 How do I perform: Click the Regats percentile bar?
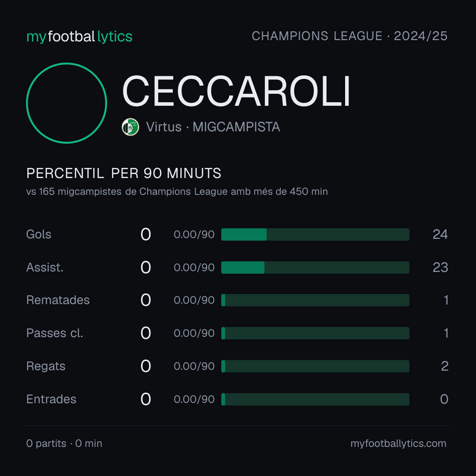pos(315,366)
